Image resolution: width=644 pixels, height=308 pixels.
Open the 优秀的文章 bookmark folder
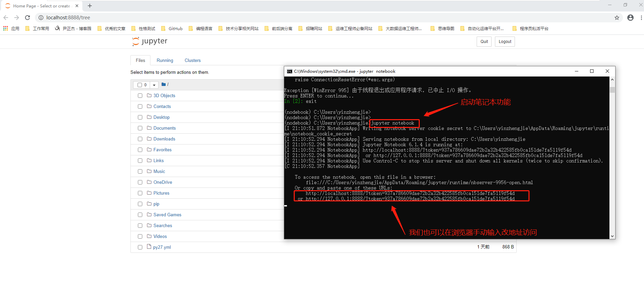(x=111, y=28)
